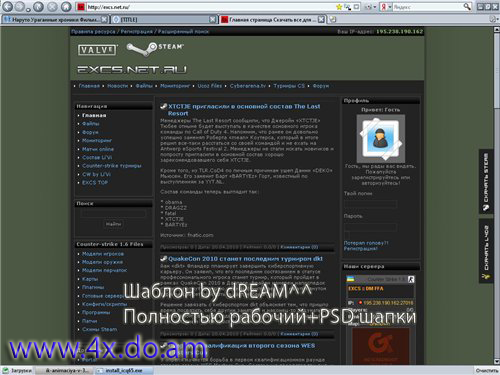Click the guest avatar picture in Профиль
Viewport: 500px width, 375px height.
click(381, 139)
